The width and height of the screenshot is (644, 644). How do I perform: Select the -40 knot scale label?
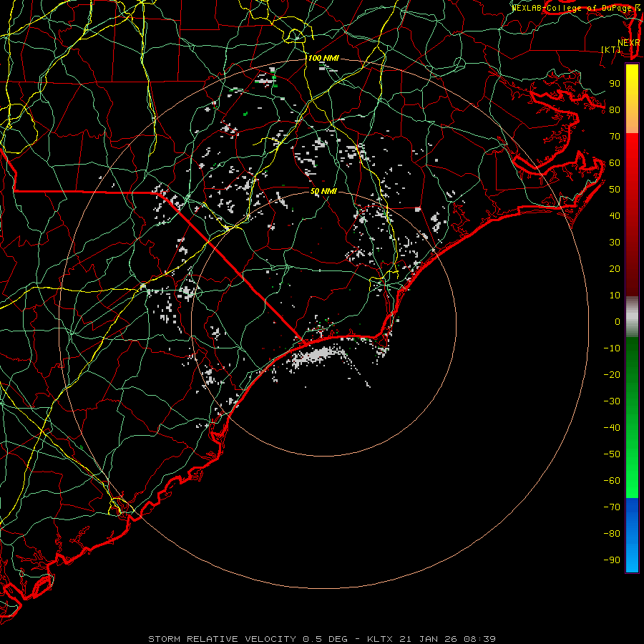(612, 428)
